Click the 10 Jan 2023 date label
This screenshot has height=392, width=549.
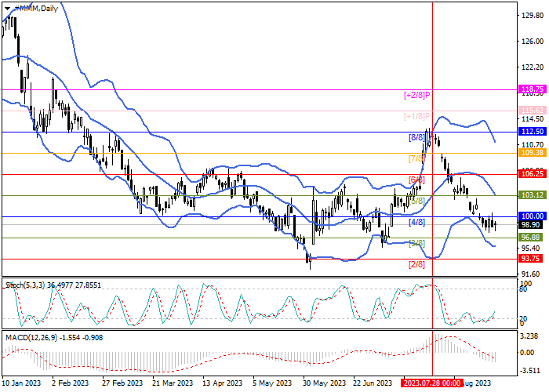point(21,383)
